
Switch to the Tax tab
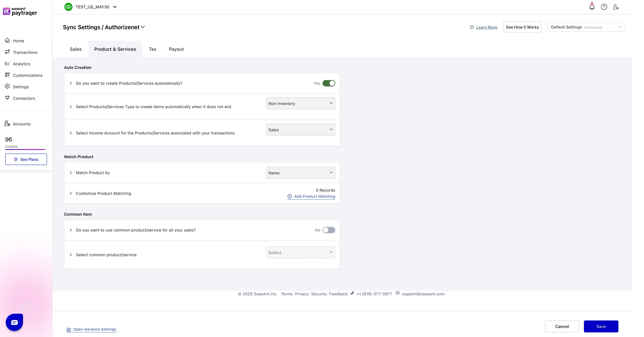click(x=153, y=49)
